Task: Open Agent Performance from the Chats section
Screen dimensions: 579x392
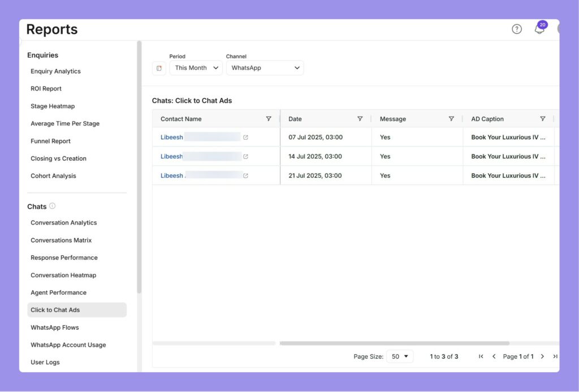Action: 58,292
